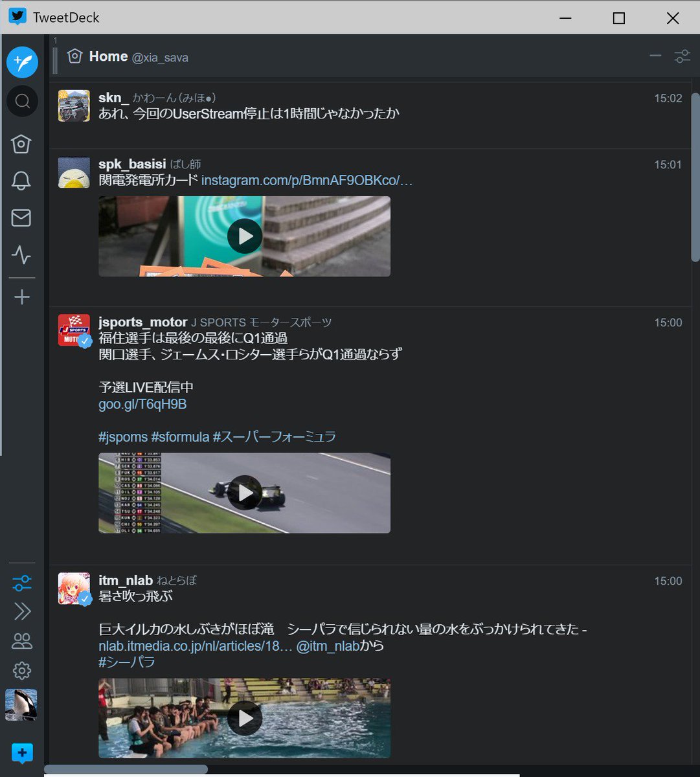Click the itm_nlab username
The width and height of the screenshot is (700, 777).
[x=126, y=580]
